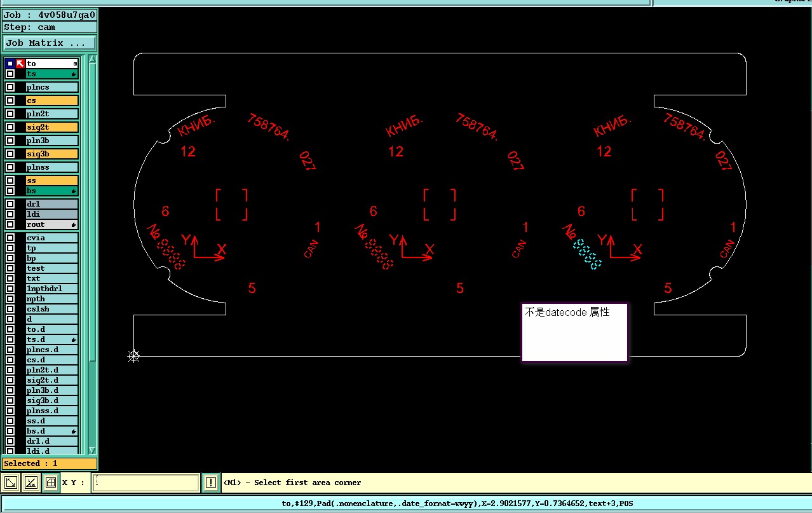Click the selected cyan 888 datecode text
The width and height of the screenshot is (812, 513).
tap(588, 254)
